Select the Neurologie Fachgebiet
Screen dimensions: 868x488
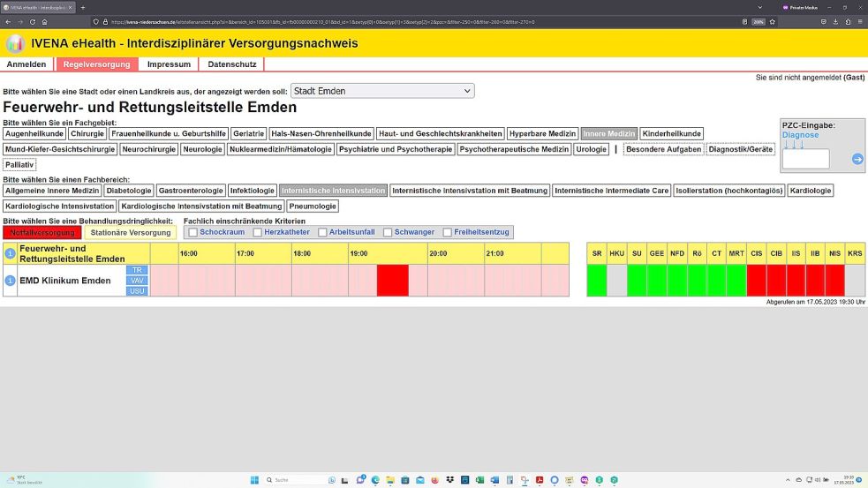[202, 149]
